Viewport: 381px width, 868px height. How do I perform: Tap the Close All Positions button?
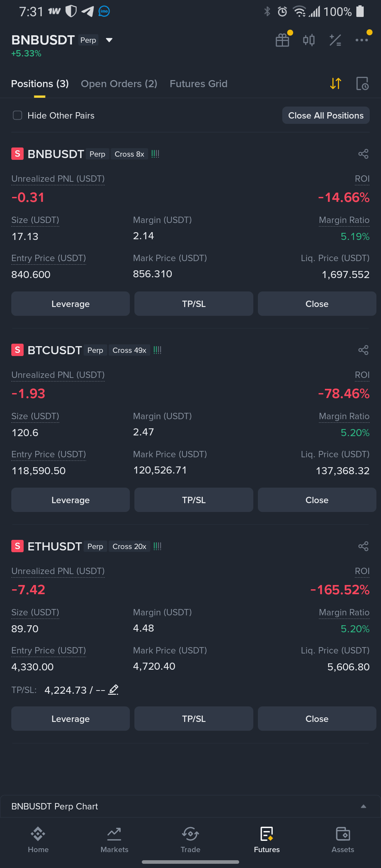pos(326,115)
